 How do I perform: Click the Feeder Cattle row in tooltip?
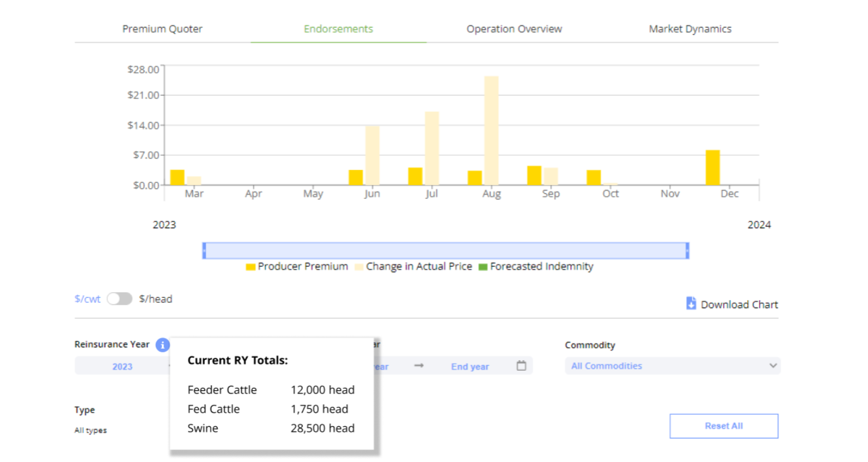(271, 390)
